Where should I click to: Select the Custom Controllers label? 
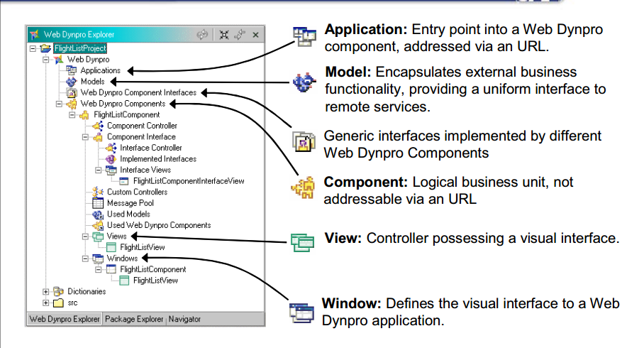(x=137, y=192)
